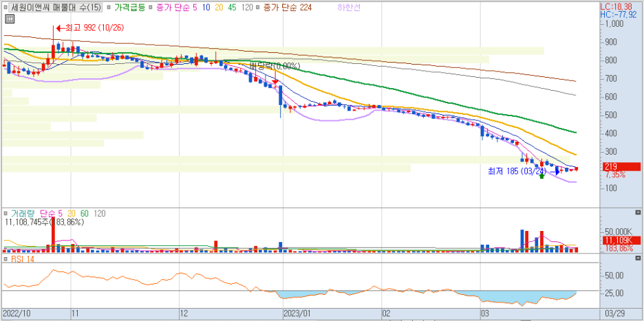Click the 12 month label on date axis

point(184,313)
